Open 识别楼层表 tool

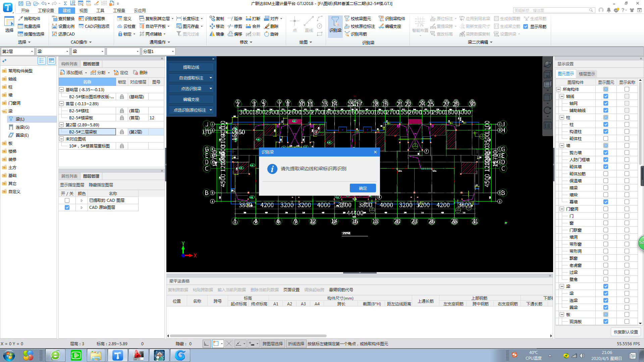pyautogui.click(x=92, y=18)
